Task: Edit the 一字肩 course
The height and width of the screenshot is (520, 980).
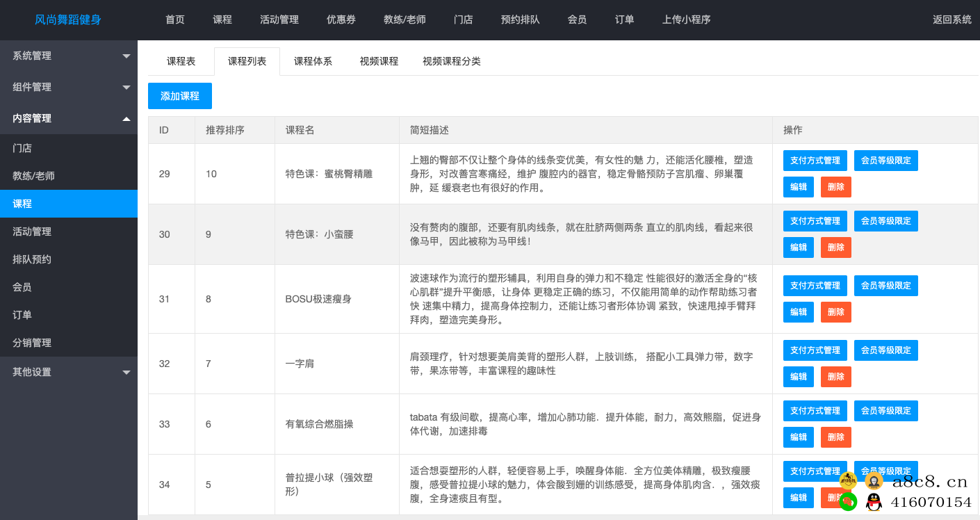Action: (x=799, y=377)
